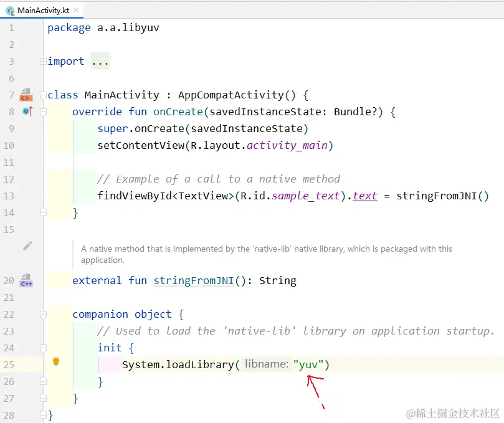Click the rendered doc comment about native-lib
Viewport: 504px width, 423px height.
tap(267, 254)
